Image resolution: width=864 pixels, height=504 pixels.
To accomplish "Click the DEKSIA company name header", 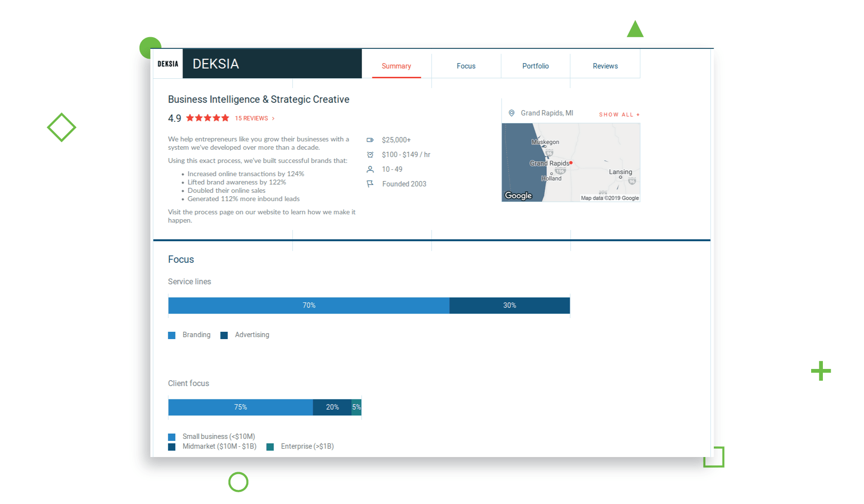I will (216, 64).
